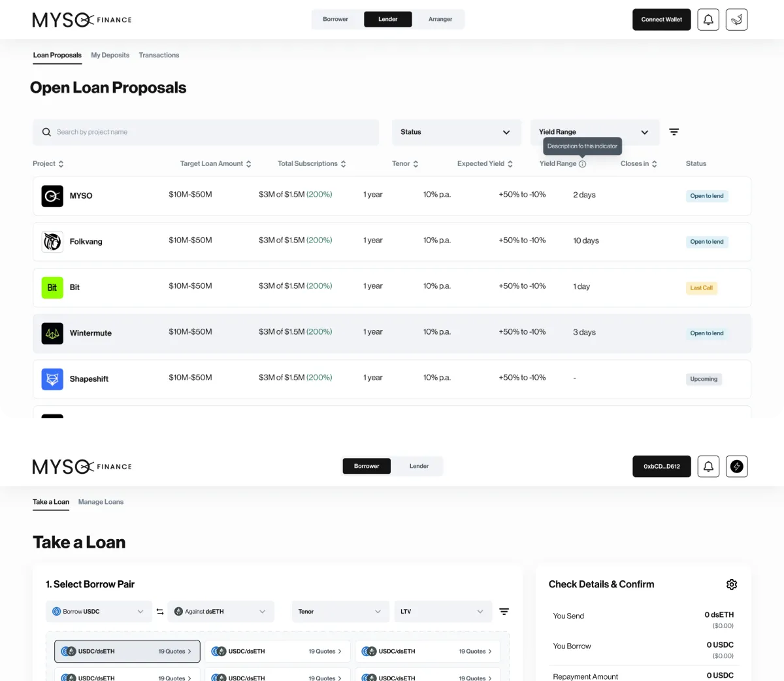Click the Wintermute project logo
Viewport: 784px width, 681px height.
click(x=52, y=333)
